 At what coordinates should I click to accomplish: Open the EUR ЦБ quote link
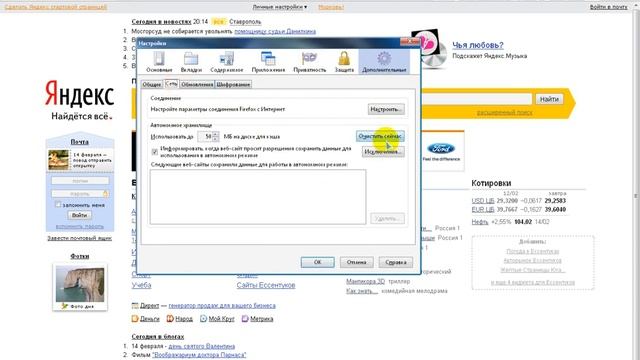(483, 209)
